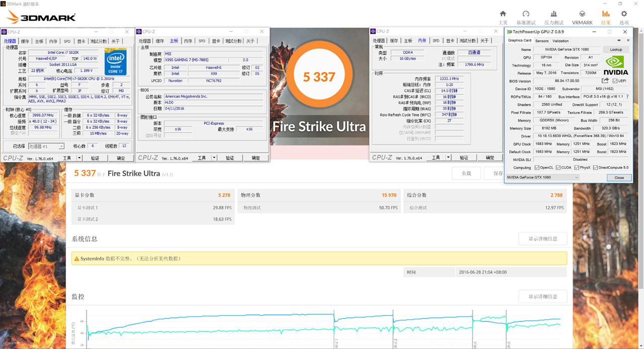Open 测试分数 tab in the CPU-Z processor window
The width and height of the screenshot is (644, 349).
98,41
